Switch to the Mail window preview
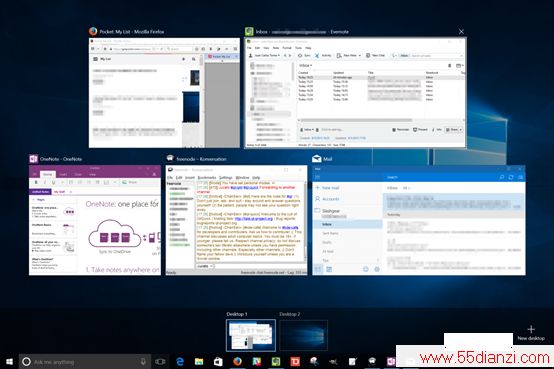This screenshot has width=554, height=369. pyautogui.click(x=419, y=220)
